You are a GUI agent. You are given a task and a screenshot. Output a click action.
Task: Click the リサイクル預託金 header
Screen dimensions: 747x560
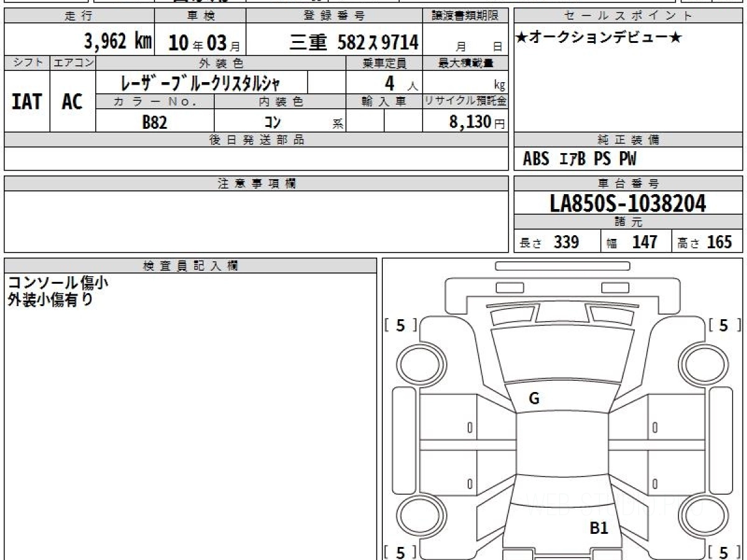tap(466, 102)
